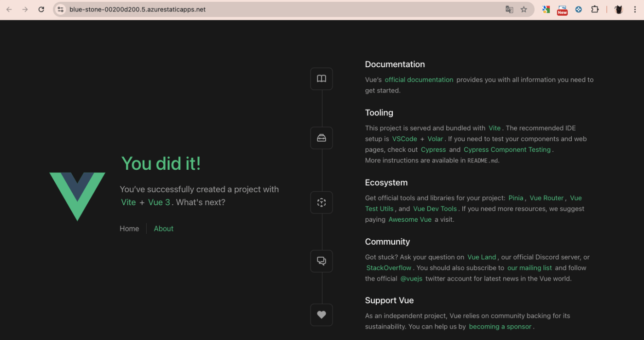644x340 pixels.
Task: Open the Volar link
Action: point(435,139)
